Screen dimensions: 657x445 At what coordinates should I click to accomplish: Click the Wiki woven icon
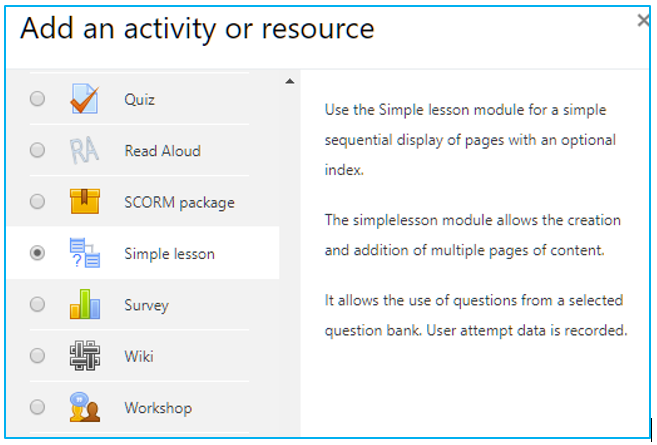85,355
